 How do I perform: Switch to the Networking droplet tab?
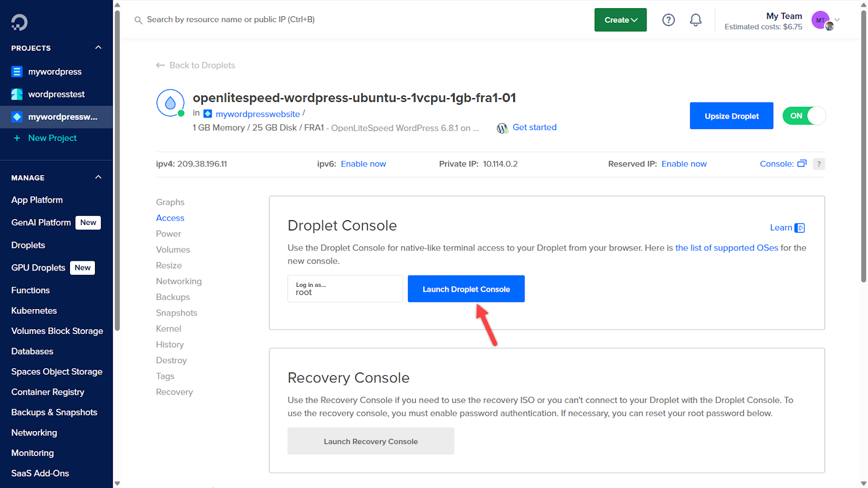tap(179, 281)
